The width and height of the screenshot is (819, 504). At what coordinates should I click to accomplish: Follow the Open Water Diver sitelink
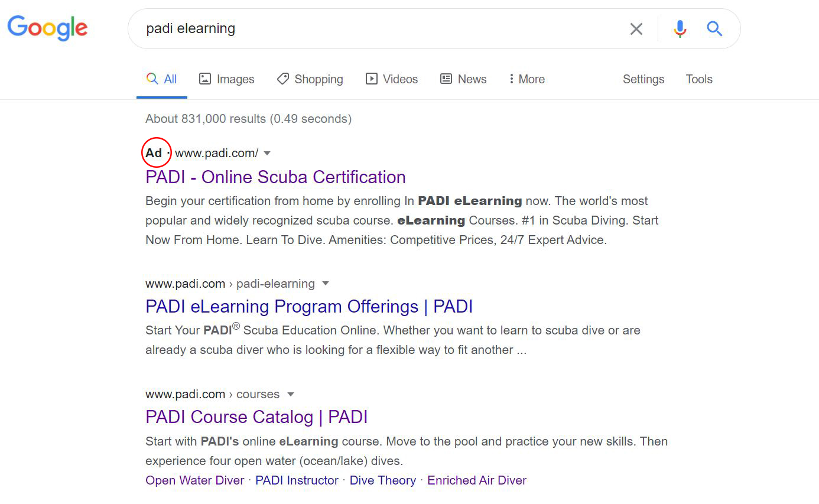pos(194,480)
